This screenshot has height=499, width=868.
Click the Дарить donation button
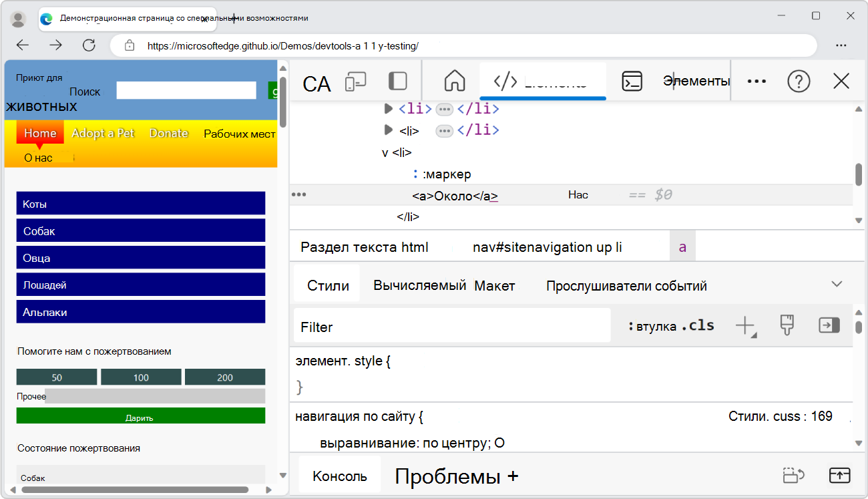141,416
